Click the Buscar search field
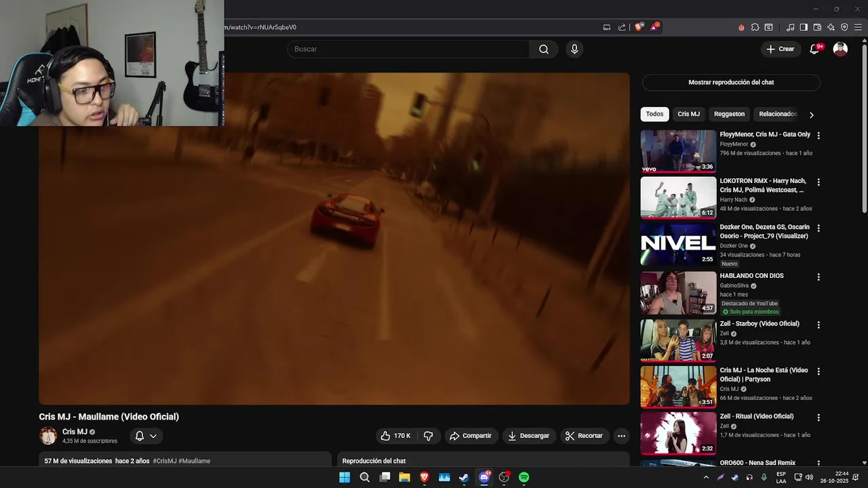This screenshot has width=868, height=488. (408, 49)
